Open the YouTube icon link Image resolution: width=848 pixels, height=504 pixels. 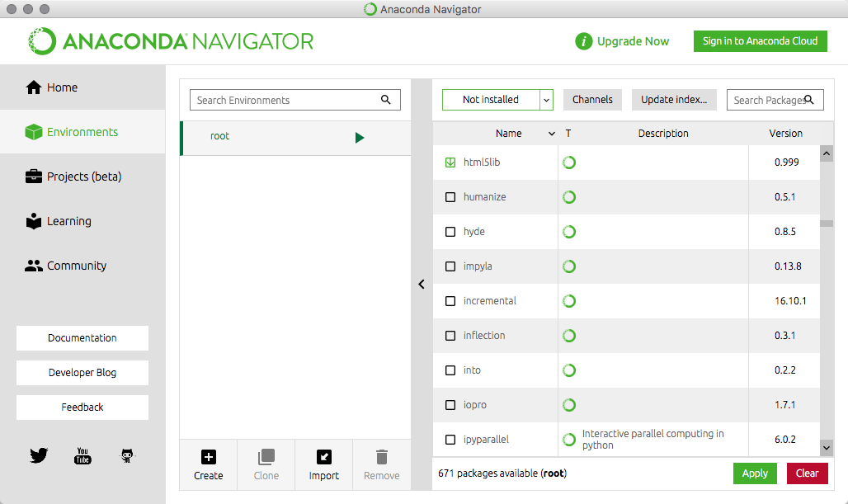pos(82,456)
